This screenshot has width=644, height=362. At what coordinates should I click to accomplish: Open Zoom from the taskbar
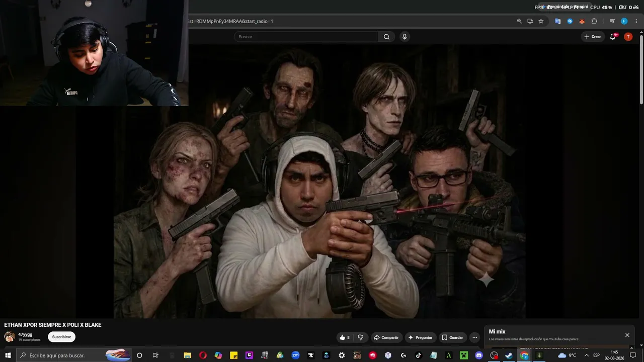pos(295,355)
